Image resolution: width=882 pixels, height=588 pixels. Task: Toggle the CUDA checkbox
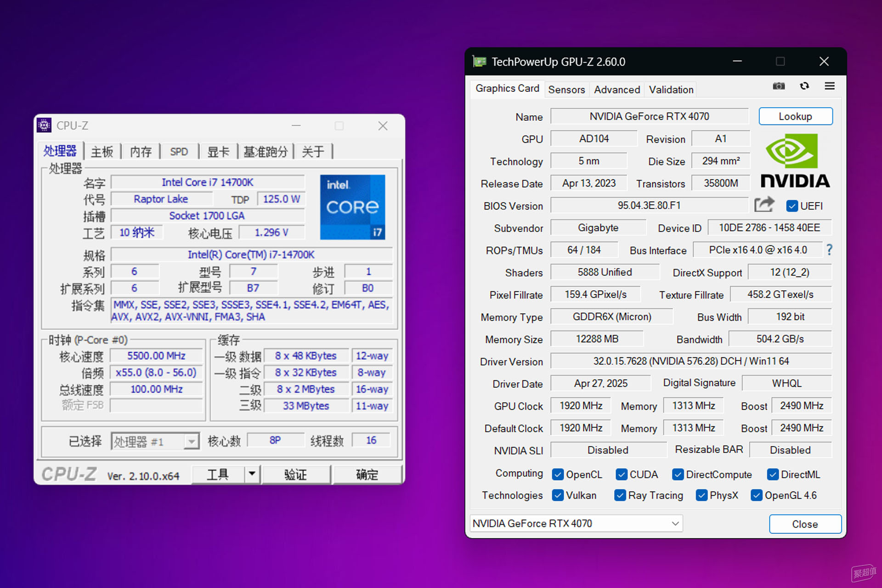click(622, 475)
